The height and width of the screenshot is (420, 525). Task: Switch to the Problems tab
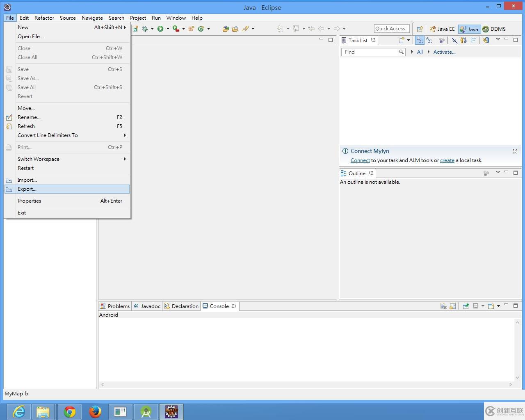[115, 306]
